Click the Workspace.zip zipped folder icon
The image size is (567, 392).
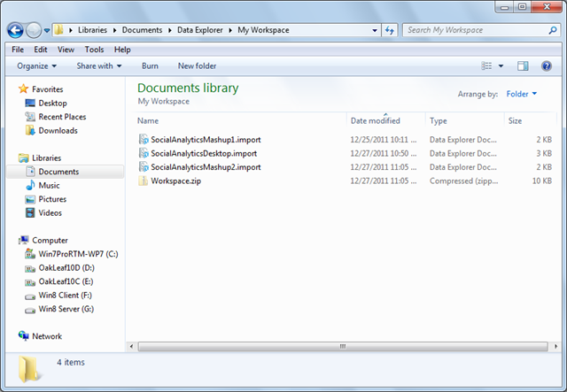[144, 181]
